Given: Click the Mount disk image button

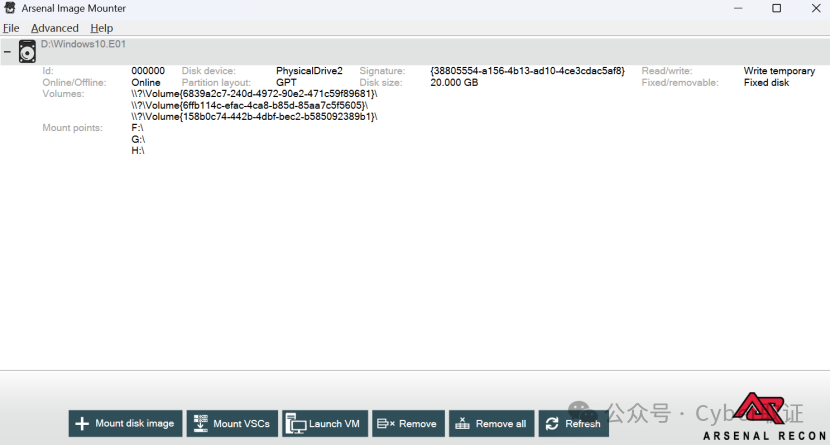Looking at the screenshot, I should coord(125,423).
